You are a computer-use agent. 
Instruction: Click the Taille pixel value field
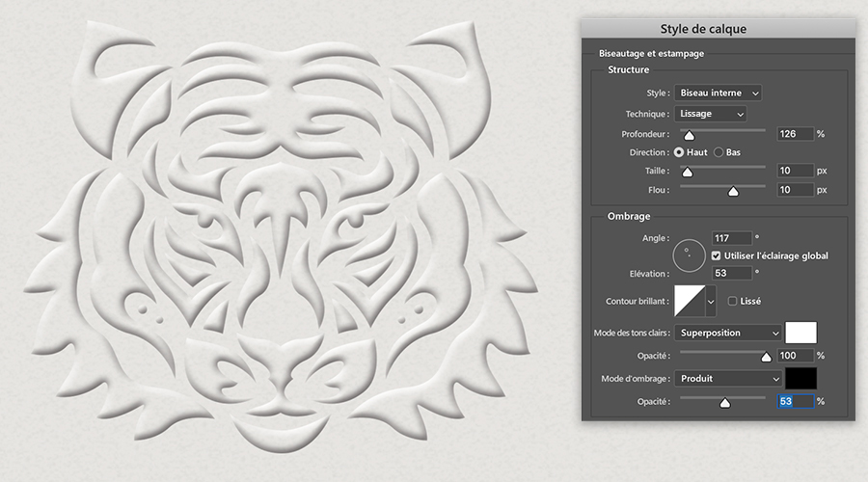click(x=795, y=171)
